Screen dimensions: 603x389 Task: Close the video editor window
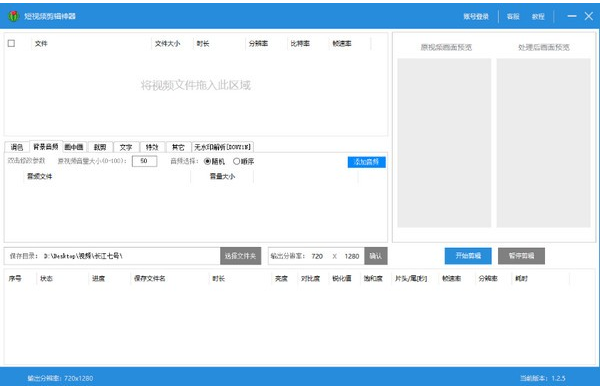coord(589,16)
